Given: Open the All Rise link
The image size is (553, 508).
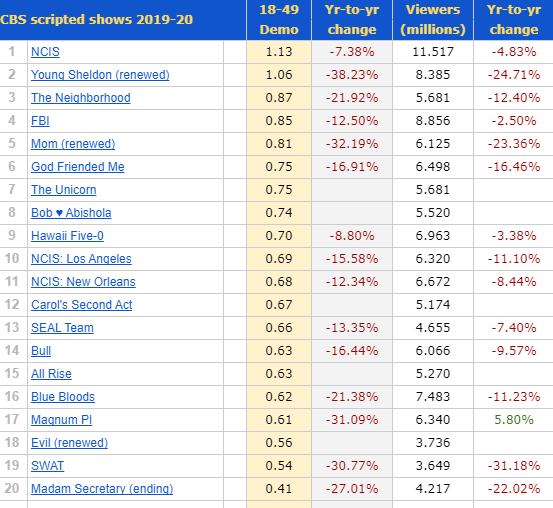Looking at the screenshot, I should (x=51, y=374).
